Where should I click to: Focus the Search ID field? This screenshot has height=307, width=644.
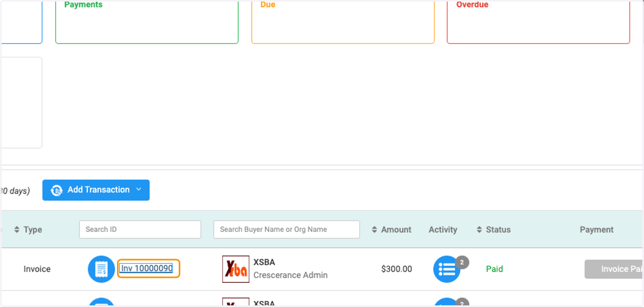tap(140, 229)
